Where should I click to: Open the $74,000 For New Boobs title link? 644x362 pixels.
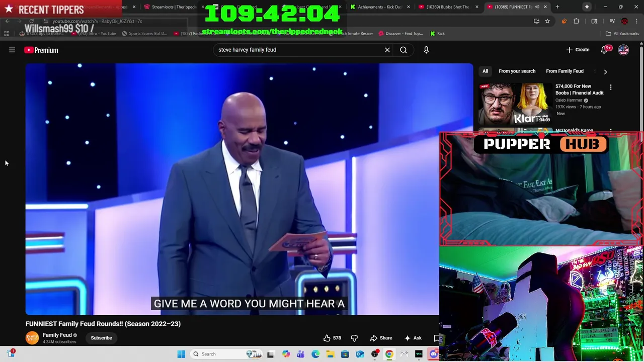click(579, 89)
